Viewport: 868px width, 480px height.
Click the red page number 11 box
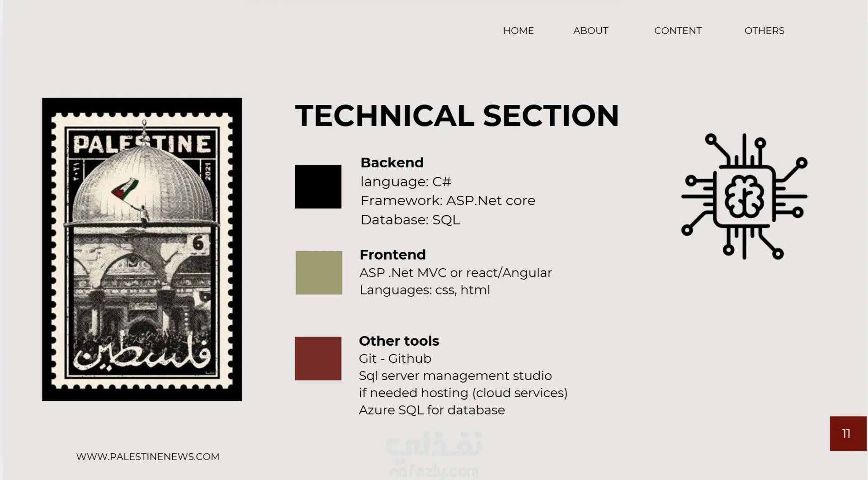point(848,433)
